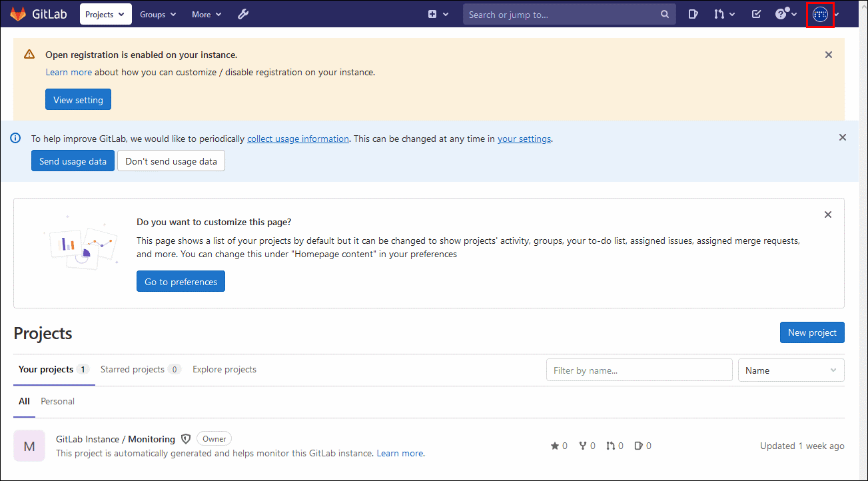This screenshot has height=481, width=868.
Task: Open the Merge requests navbar dropdown
Action: point(724,14)
